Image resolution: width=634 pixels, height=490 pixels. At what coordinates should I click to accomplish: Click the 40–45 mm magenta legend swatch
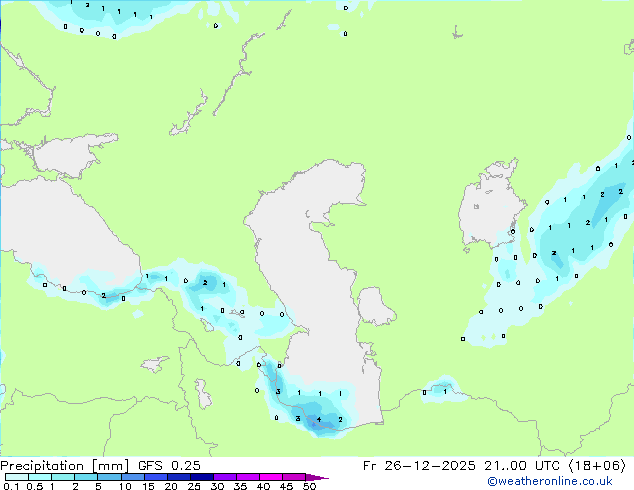[271, 477]
